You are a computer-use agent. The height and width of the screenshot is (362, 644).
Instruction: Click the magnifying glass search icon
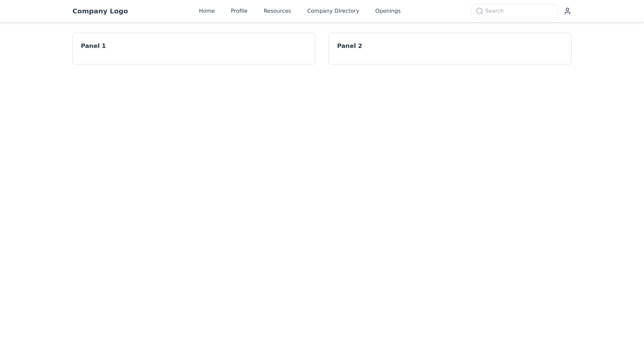[479, 11]
